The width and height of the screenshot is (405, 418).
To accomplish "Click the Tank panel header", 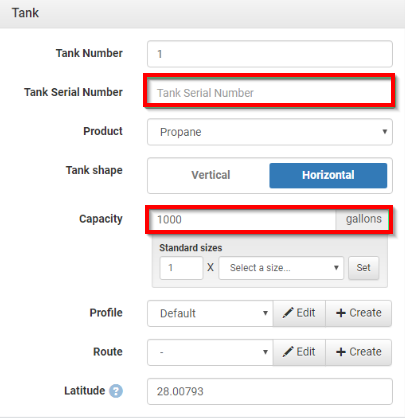I will [x=202, y=13].
